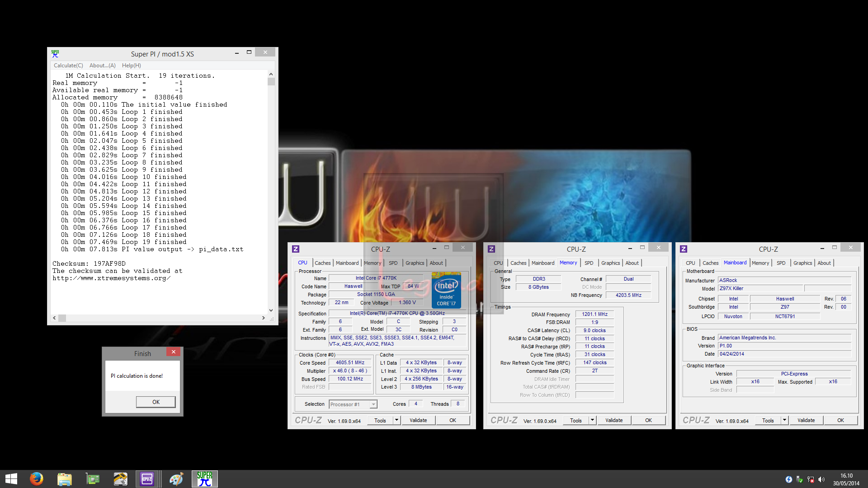
Task: Open the Windows Start button
Action: click(11, 479)
